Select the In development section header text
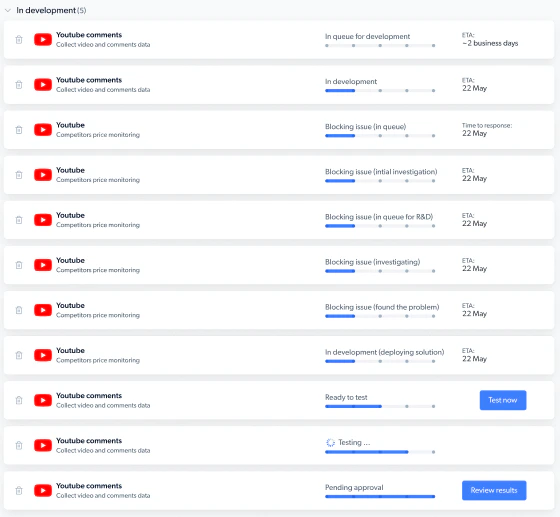 click(46, 10)
